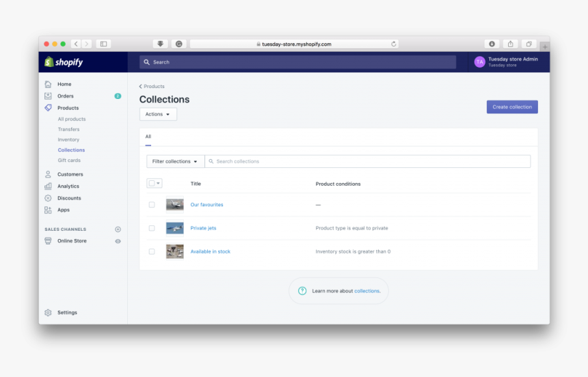Open the Actions dropdown
This screenshot has width=588, height=377.
pyautogui.click(x=158, y=115)
